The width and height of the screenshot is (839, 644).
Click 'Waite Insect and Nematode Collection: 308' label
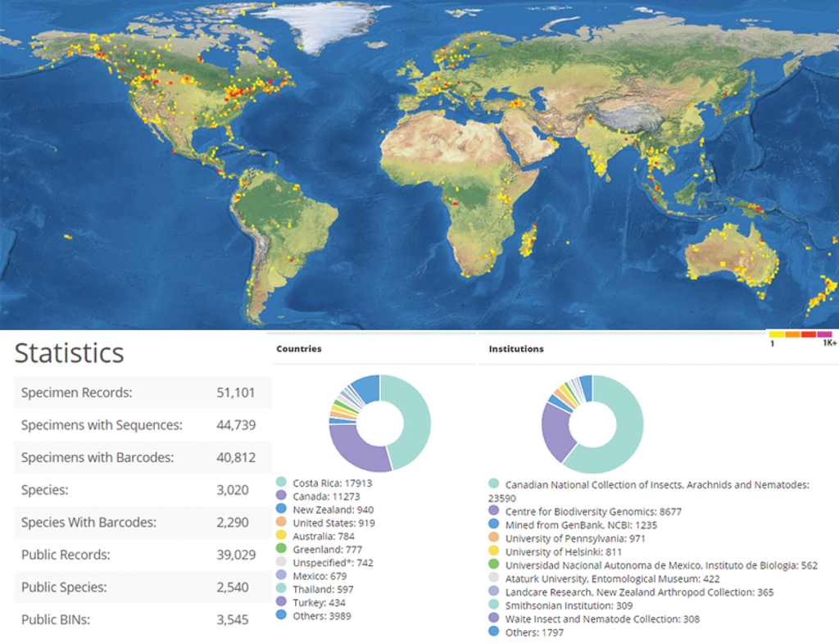point(602,619)
